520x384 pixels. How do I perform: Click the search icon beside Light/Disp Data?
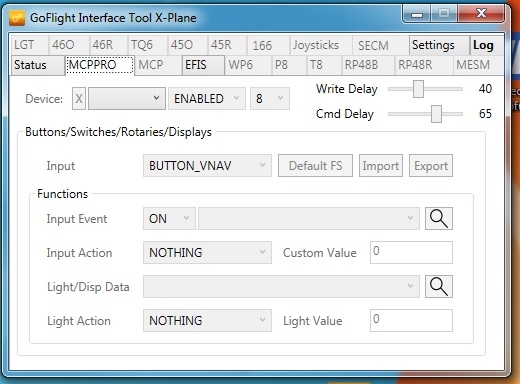click(x=439, y=286)
